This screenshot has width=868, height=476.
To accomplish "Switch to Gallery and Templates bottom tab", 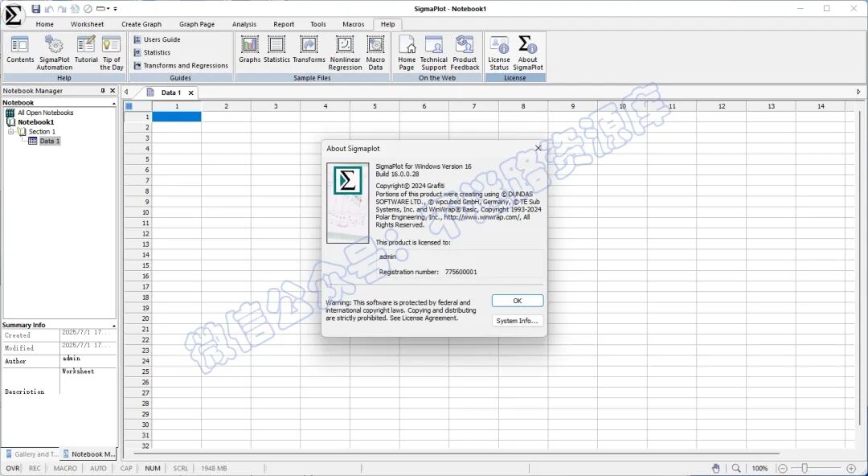I will pos(31,453).
